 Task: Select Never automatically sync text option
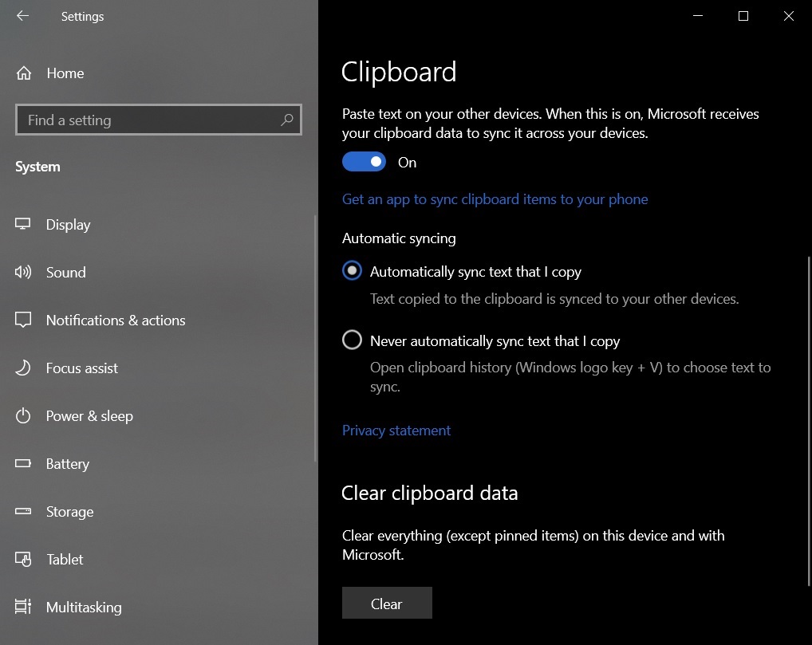coord(352,340)
